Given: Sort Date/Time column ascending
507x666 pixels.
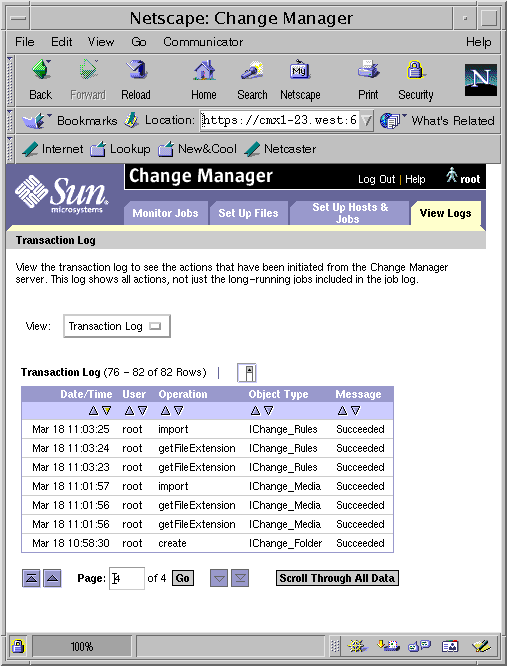Looking at the screenshot, I should click(x=93, y=411).
